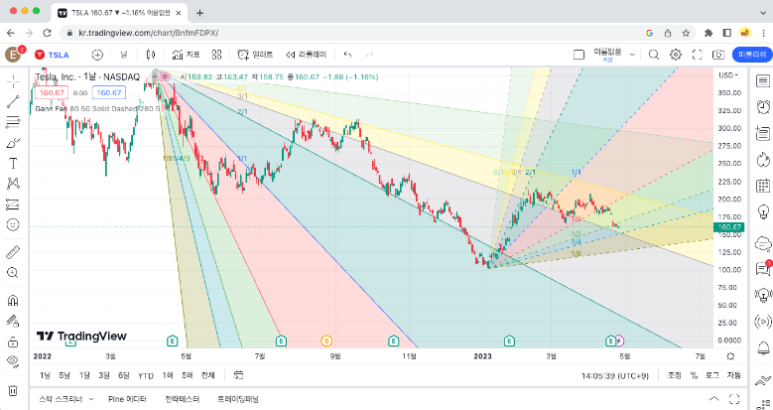The height and width of the screenshot is (410, 773).
Task: Open the patterns drawing tool
Action: click(13, 184)
